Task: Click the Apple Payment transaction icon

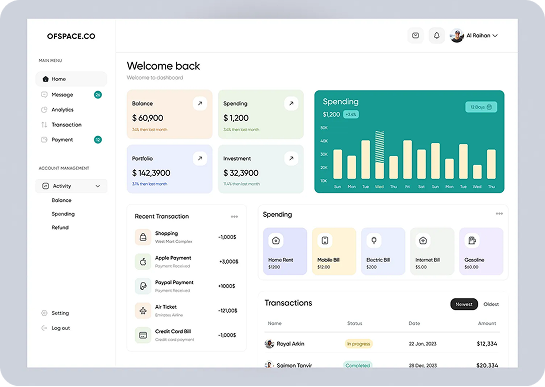Action: (143, 261)
